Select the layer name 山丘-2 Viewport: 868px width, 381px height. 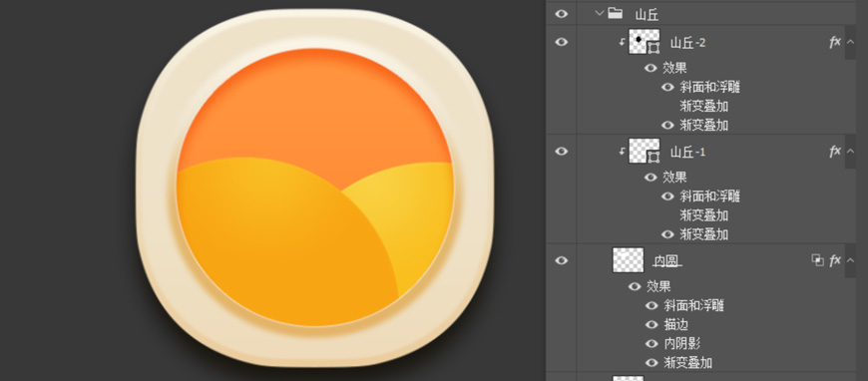(688, 42)
